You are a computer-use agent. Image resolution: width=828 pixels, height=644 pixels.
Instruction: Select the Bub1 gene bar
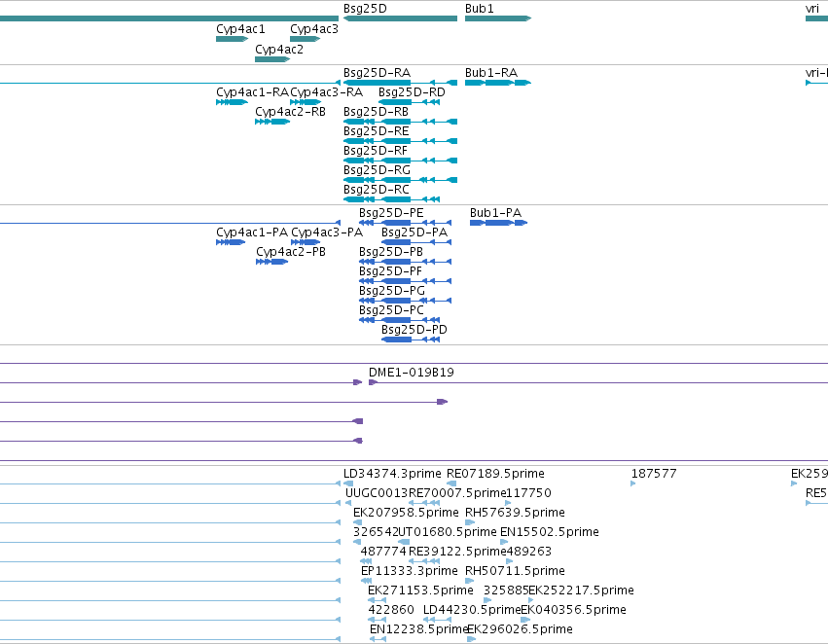coord(498,18)
